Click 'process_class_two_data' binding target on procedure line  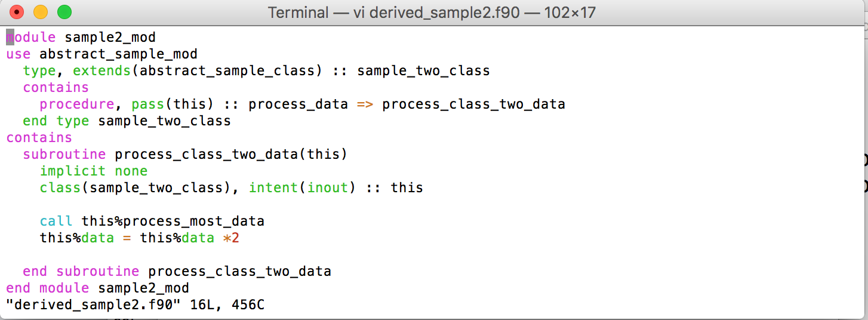pyautogui.click(x=473, y=104)
